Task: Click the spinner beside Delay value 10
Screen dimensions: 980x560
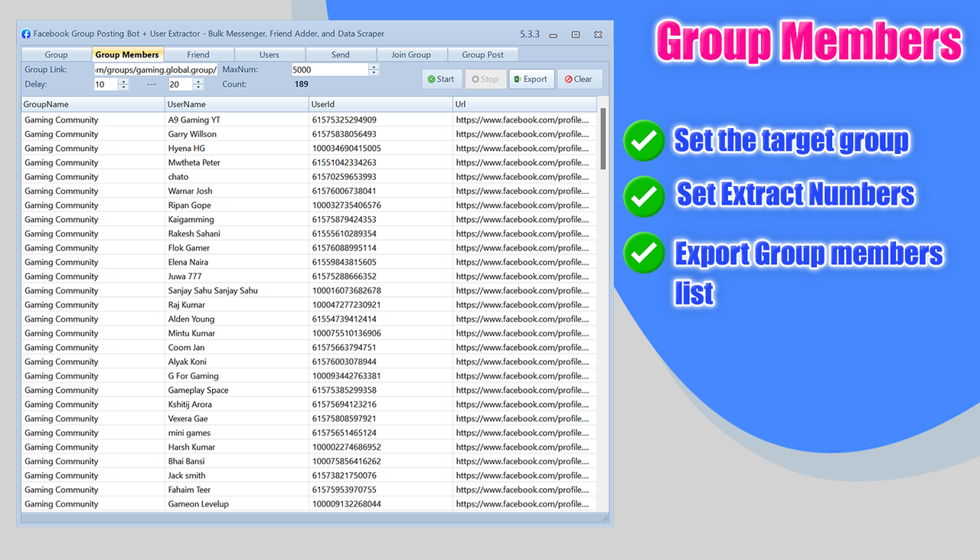Action: [124, 84]
